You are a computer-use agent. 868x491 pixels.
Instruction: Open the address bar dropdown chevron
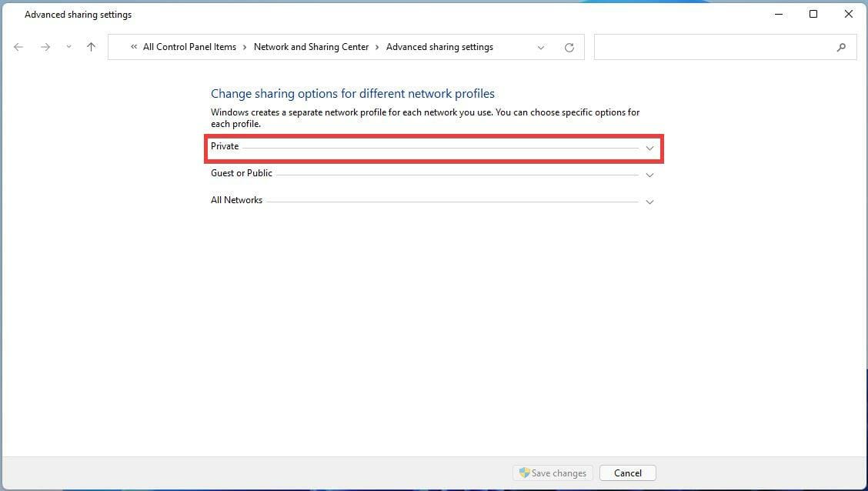coord(540,47)
